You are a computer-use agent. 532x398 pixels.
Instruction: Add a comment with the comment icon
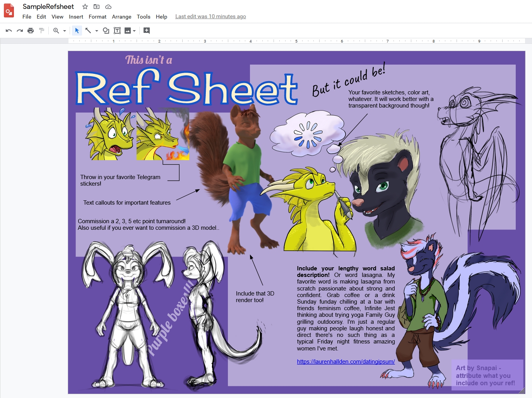click(x=147, y=31)
